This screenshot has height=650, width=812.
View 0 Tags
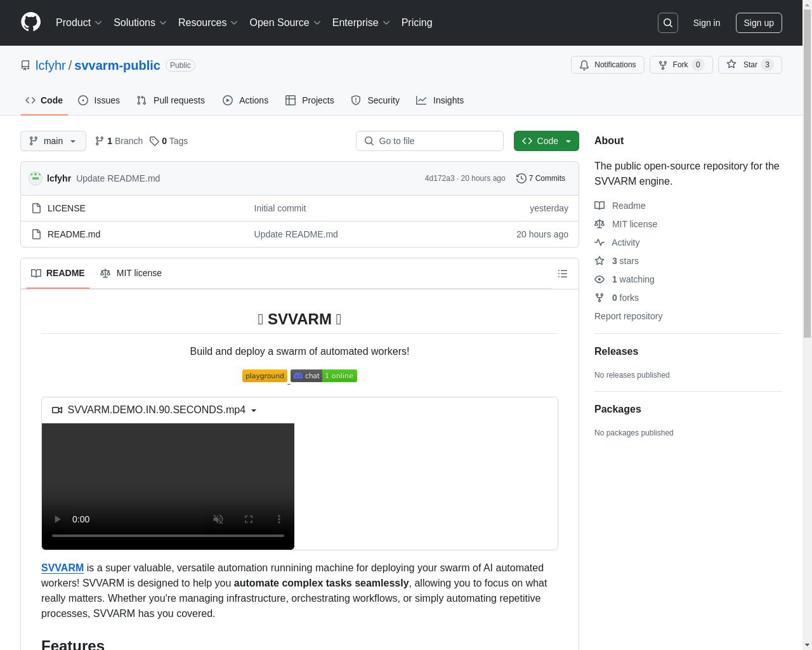[x=169, y=141]
